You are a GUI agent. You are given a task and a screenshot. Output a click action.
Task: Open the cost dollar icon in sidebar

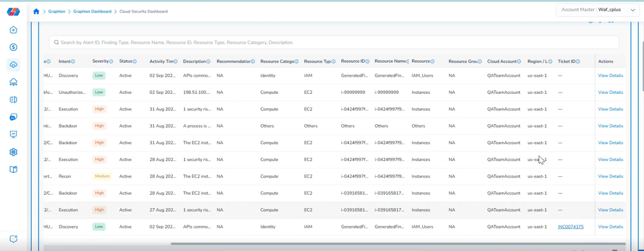(13, 48)
